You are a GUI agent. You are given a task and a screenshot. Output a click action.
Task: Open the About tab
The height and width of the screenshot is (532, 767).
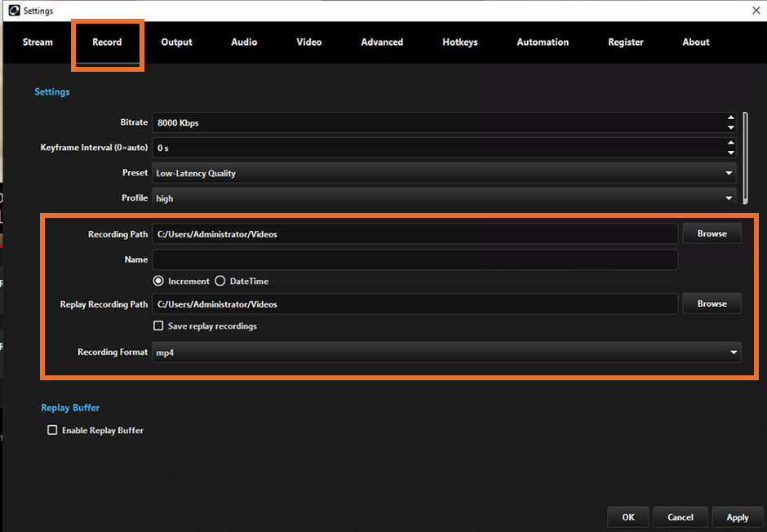(x=695, y=42)
